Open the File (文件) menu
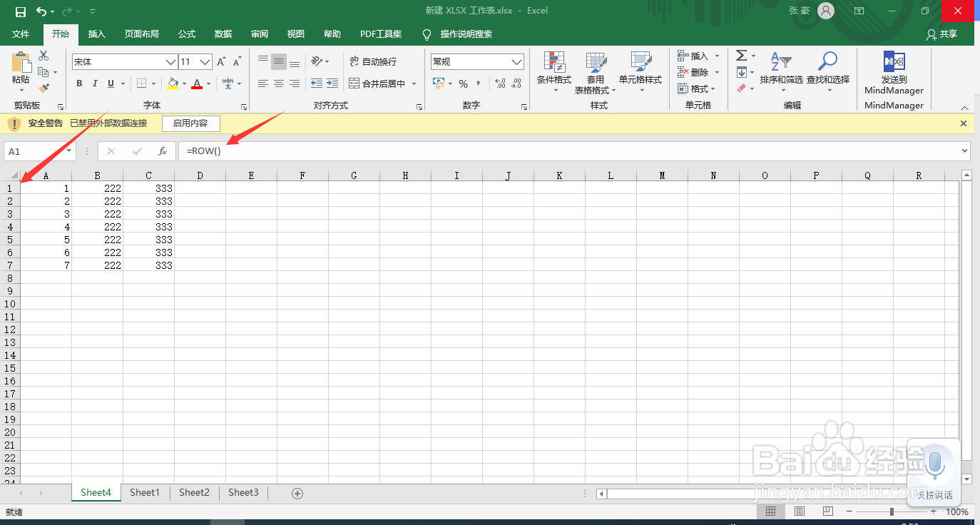Viewport: 980px width, 525px height. click(21, 34)
